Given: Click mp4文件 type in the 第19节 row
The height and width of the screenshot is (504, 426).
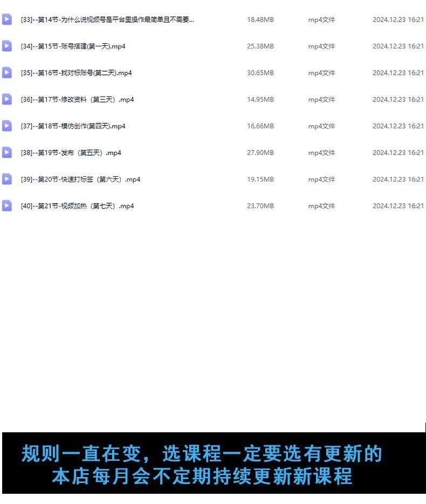Looking at the screenshot, I should click(321, 153).
